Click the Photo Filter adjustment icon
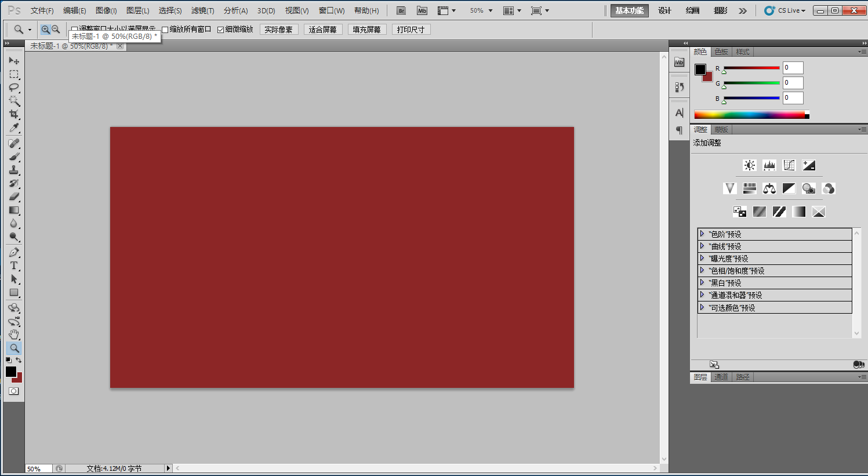Screen dimensions: 868x476 click(x=809, y=188)
